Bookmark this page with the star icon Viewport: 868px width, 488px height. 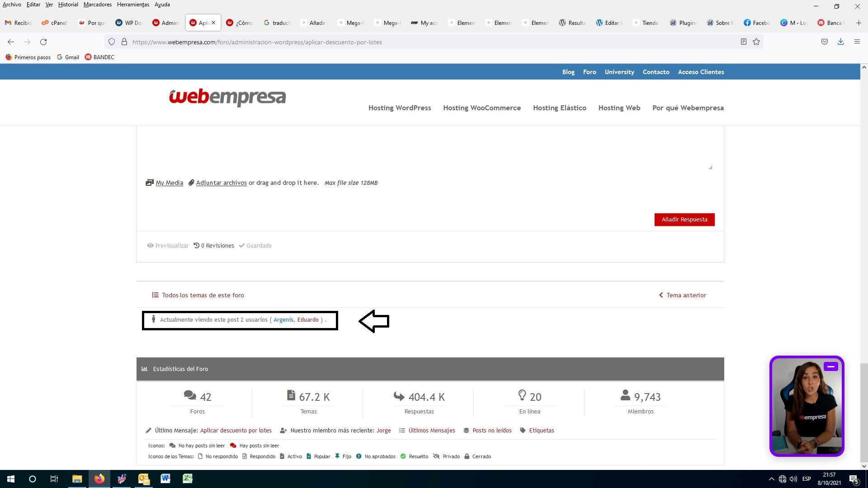[756, 42]
